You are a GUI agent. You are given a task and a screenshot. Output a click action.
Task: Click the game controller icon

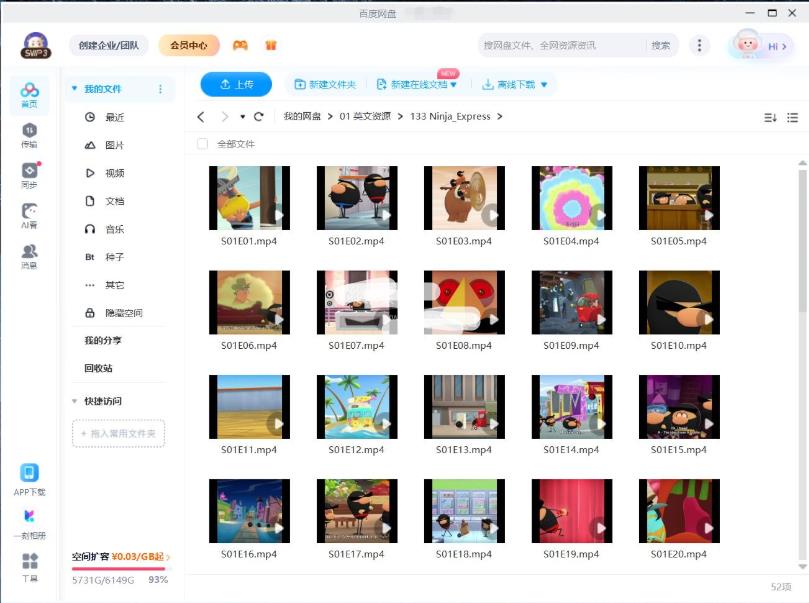(240, 45)
